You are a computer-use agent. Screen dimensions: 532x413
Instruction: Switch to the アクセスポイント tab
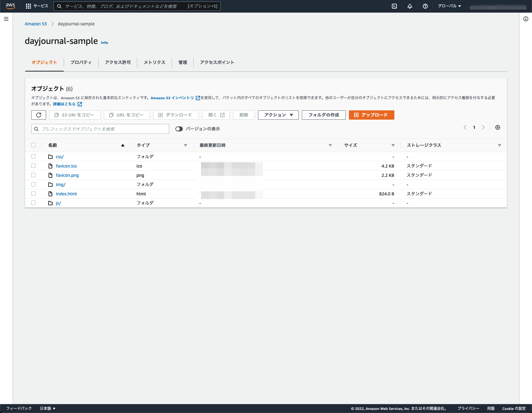(217, 62)
